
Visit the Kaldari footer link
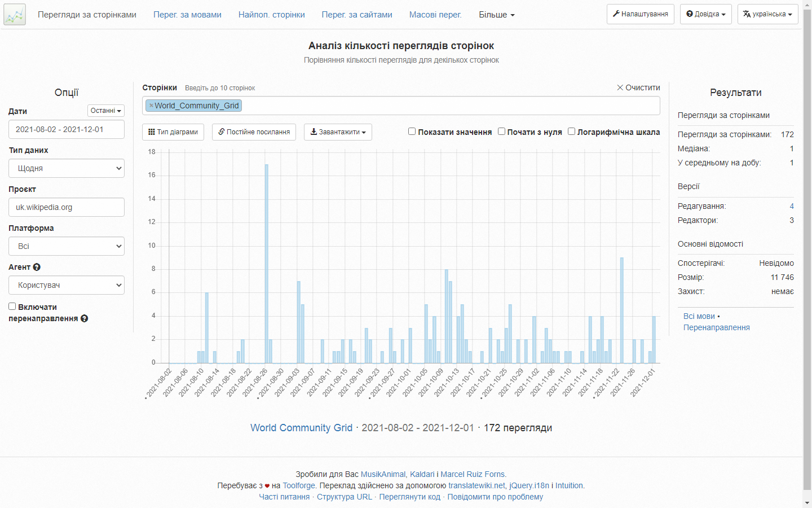422,474
